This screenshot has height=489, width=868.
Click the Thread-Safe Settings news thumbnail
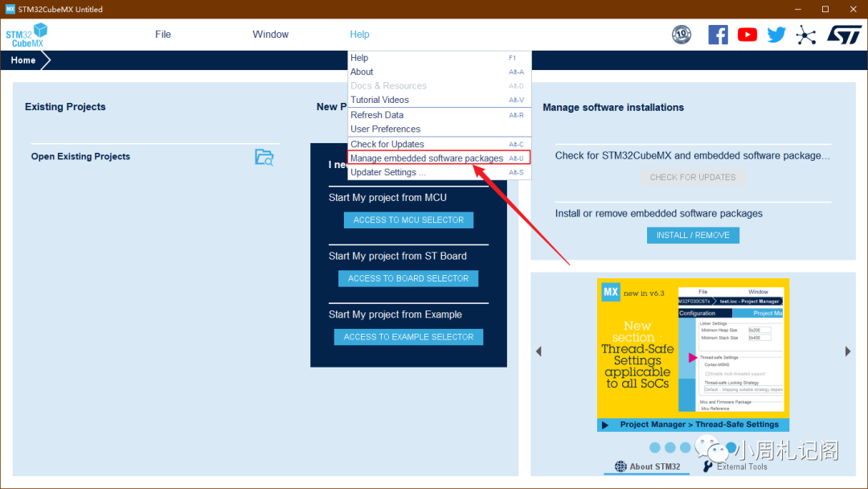pos(693,355)
